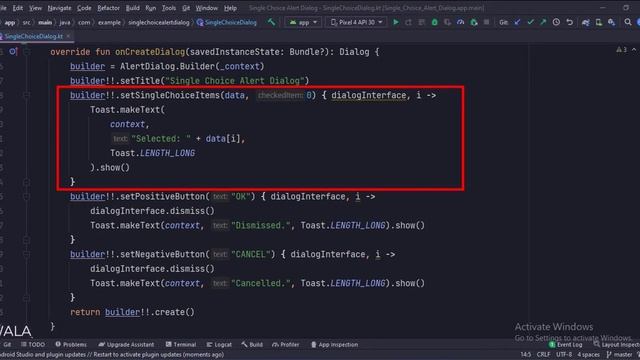640x360 pixels.
Task: Click in code on "Single Choice Alert Dialog" string
Action: (235, 81)
